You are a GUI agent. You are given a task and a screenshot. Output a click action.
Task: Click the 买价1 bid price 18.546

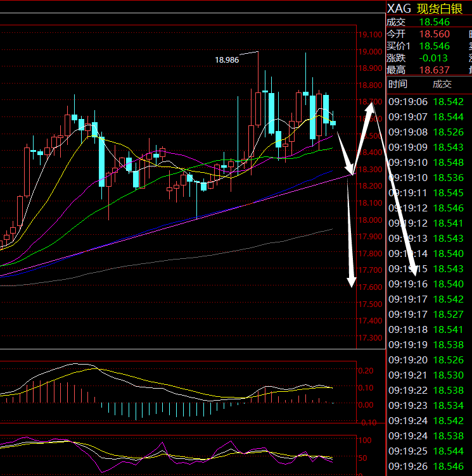(434, 46)
